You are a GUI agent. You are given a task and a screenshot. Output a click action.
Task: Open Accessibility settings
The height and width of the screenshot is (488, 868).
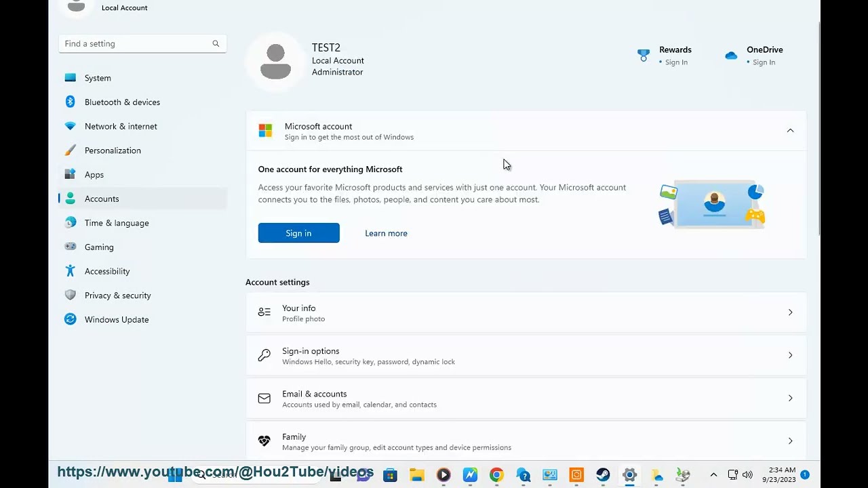pos(142,271)
